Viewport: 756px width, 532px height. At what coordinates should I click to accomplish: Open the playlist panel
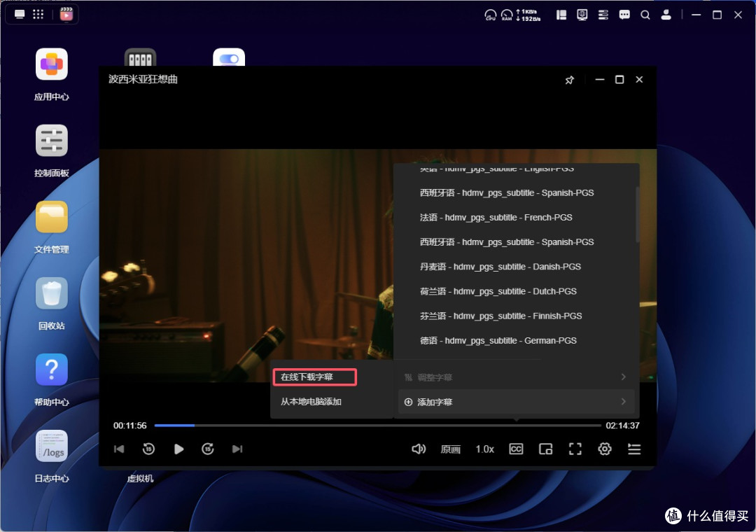[634, 449]
